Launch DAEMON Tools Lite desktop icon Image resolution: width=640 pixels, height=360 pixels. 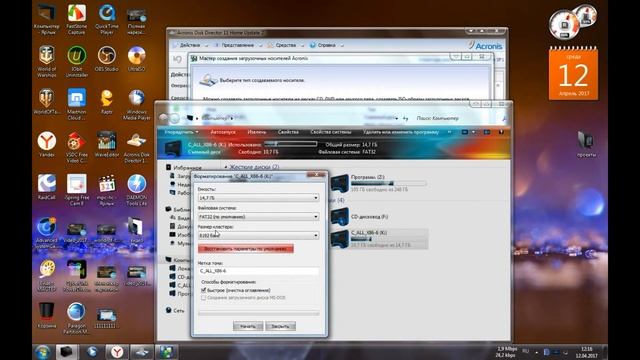[136, 189]
